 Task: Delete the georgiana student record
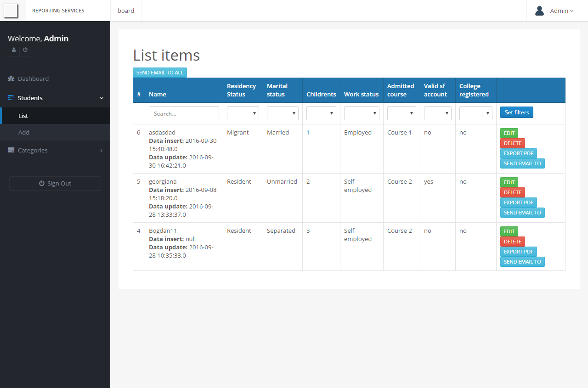512,192
